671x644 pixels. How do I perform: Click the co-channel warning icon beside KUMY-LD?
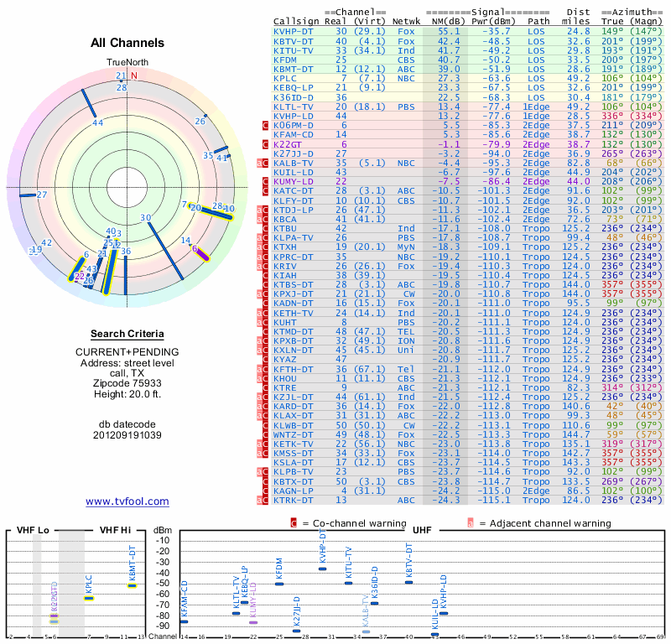265,181
